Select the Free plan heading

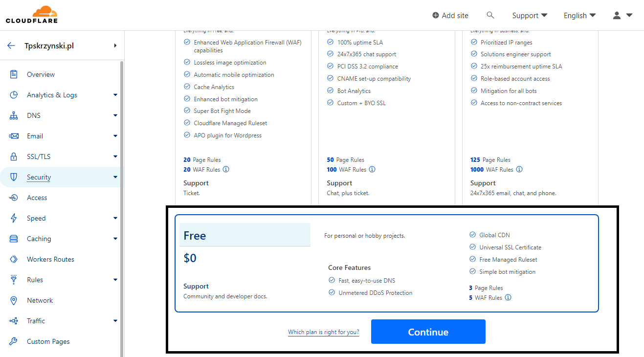pyautogui.click(x=195, y=235)
